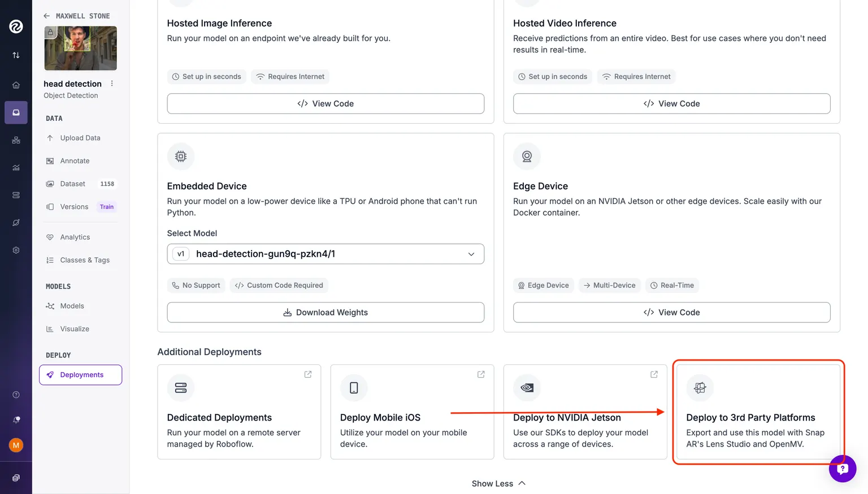This screenshot has width=868, height=494.
Task: Click the Additional Deployments heading
Action: tap(209, 352)
